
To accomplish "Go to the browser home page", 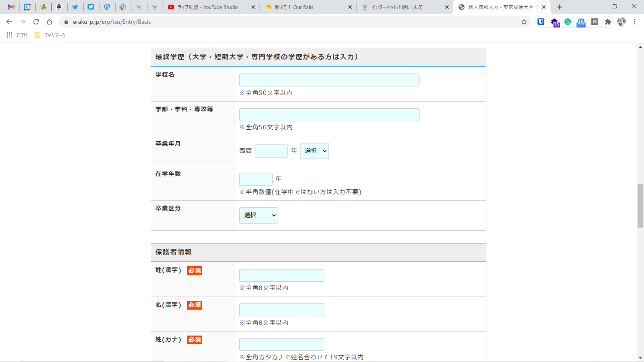I will click(49, 22).
